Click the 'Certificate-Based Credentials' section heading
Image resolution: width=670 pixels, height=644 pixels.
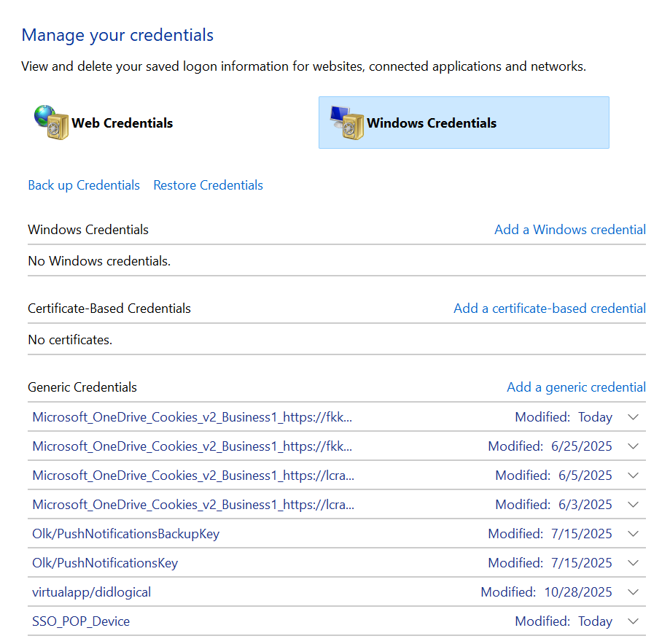pyautogui.click(x=109, y=308)
